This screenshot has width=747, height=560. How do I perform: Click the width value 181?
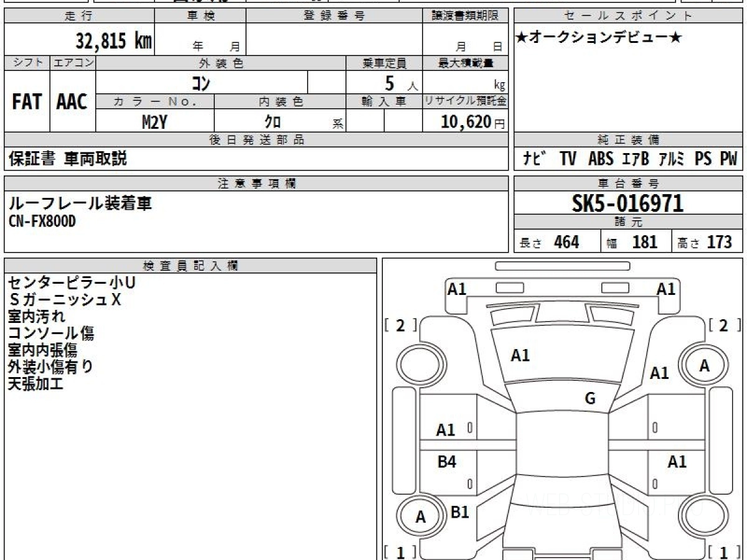(644, 242)
